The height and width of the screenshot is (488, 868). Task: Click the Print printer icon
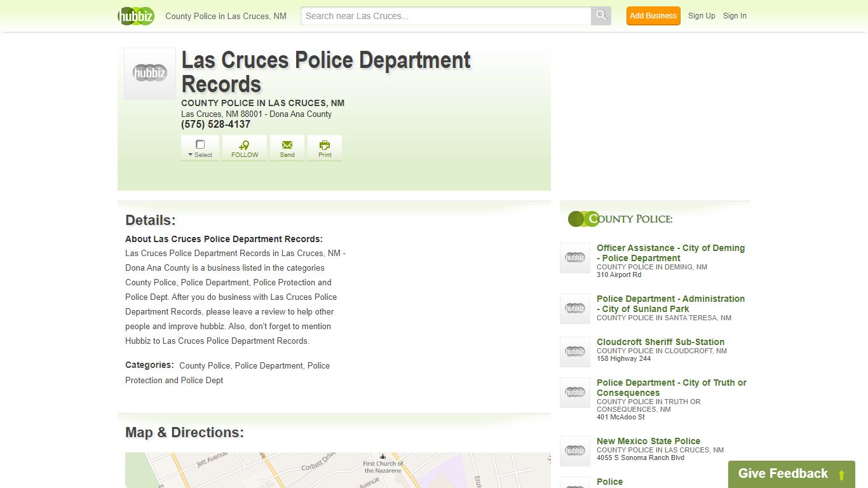click(325, 145)
